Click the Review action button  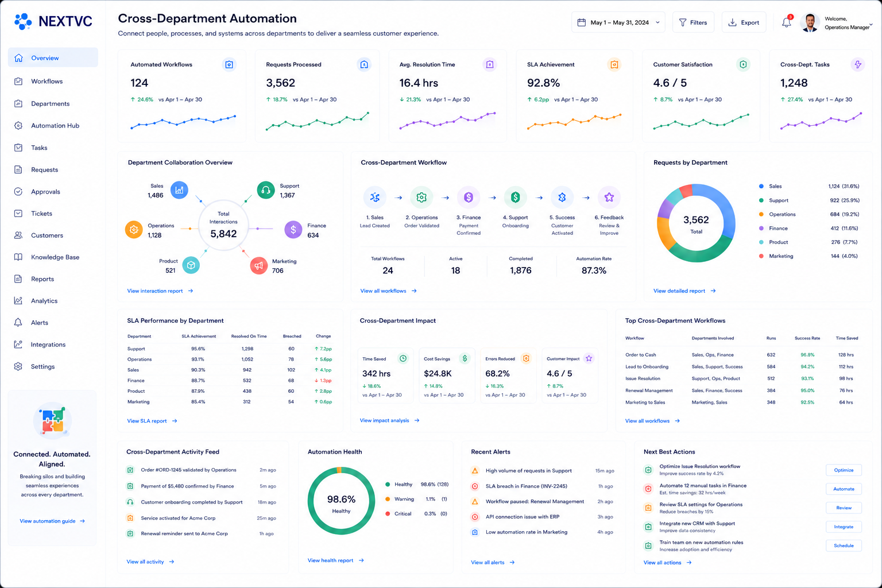pos(844,508)
